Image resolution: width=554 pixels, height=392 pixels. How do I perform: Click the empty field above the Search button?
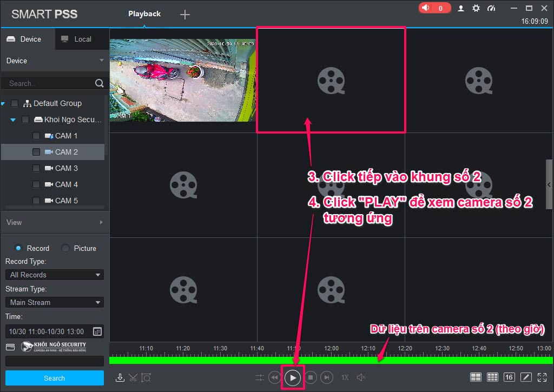(55, 361)
